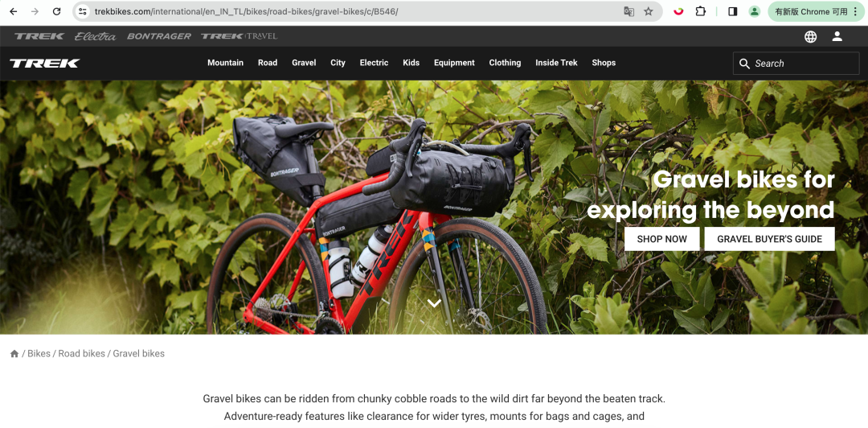Click the Trek logo in navigation bar
Viewport: 868px width, 428px height.
tap(45, 64)
